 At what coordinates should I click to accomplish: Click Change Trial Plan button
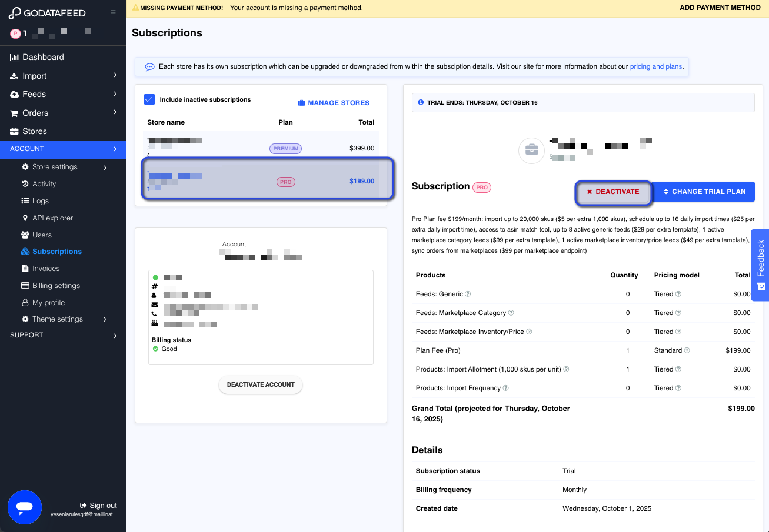coord(703,192)
